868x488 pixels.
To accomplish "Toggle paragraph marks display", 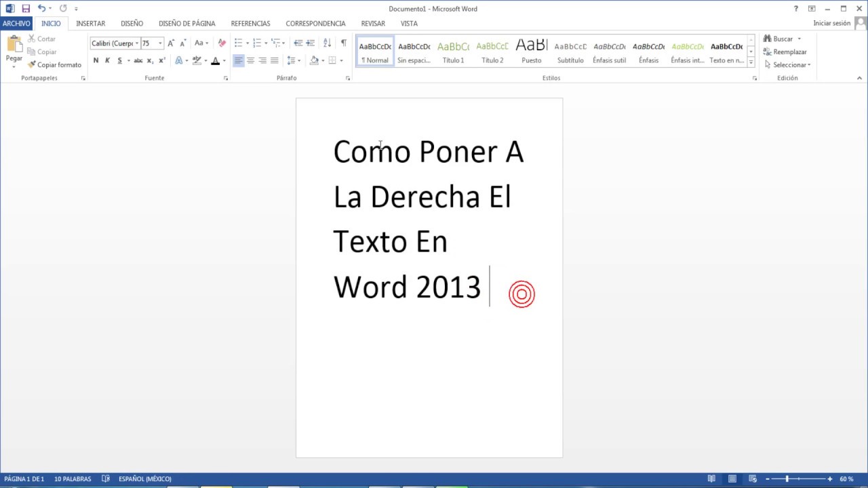I will [343, 43].
